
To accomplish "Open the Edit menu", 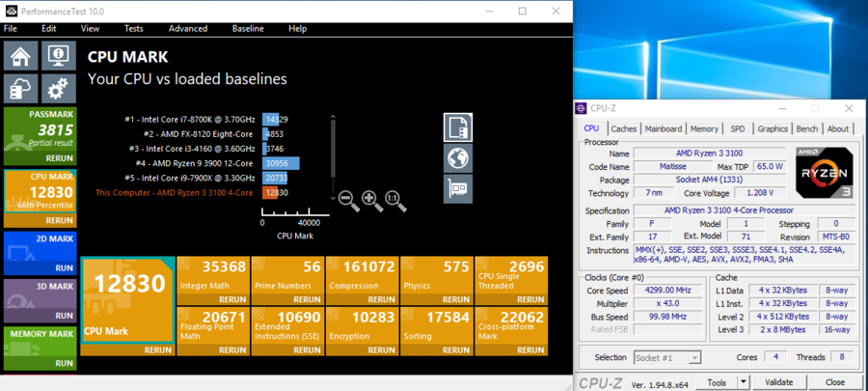I will click(x=49, y=29).
